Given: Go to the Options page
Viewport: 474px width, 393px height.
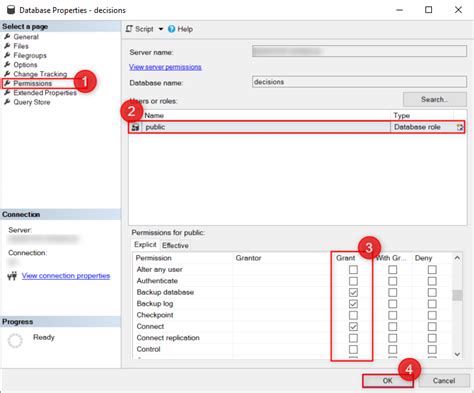Looking at the screenshot, I should 25,65.
